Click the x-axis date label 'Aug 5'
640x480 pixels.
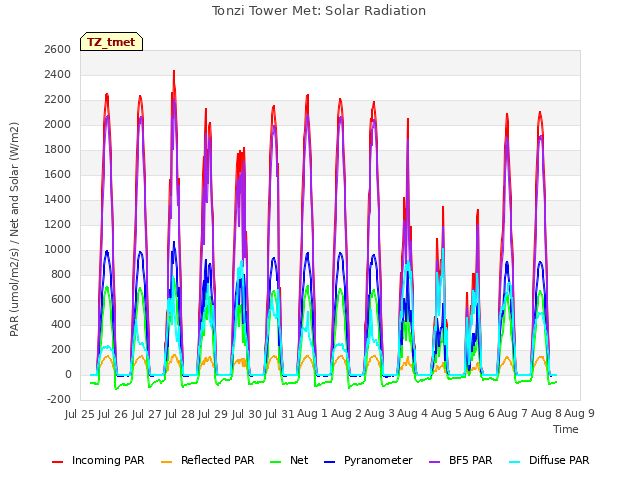pyautogui.click(x=446, y=414)
